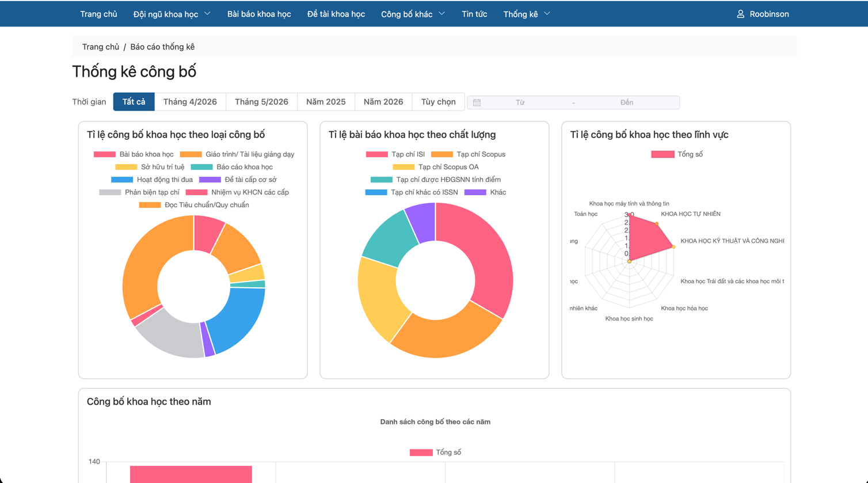The image size is (868, 483).
Task: Expand the Đội ngũ khoa học menu
Action: coord(172,14)
